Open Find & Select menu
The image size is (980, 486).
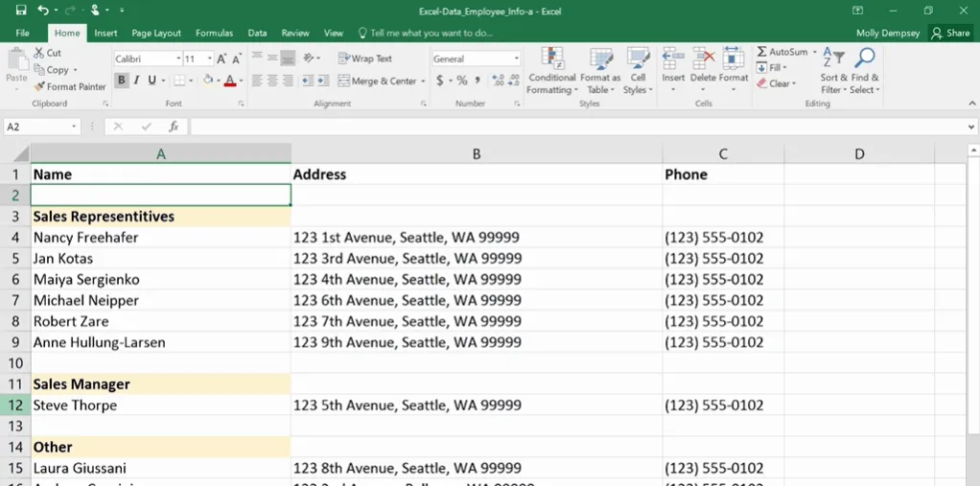[x=865, y=71]
